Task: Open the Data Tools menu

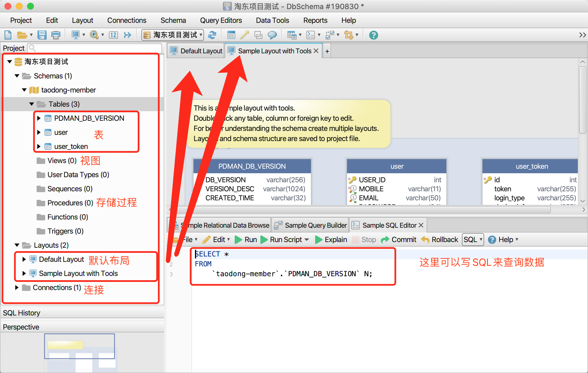Action: tap(272, 20)
